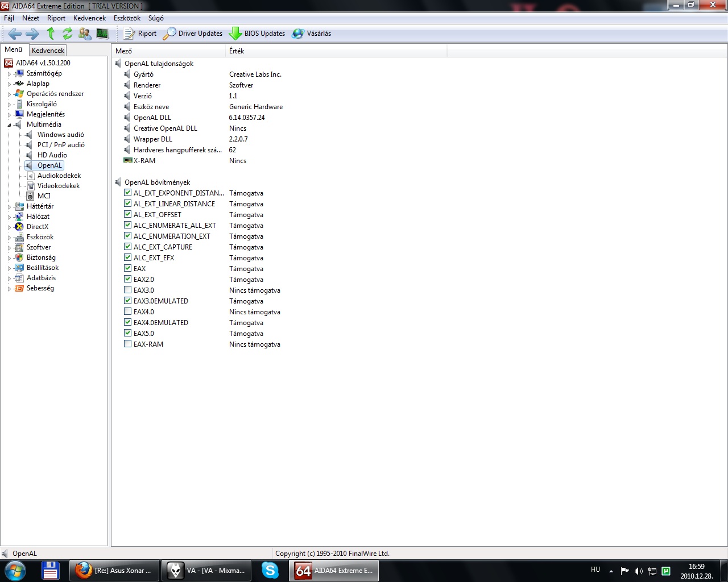
Task: Click the green Up arrow toolbar icon
Action: coord(51,34)
